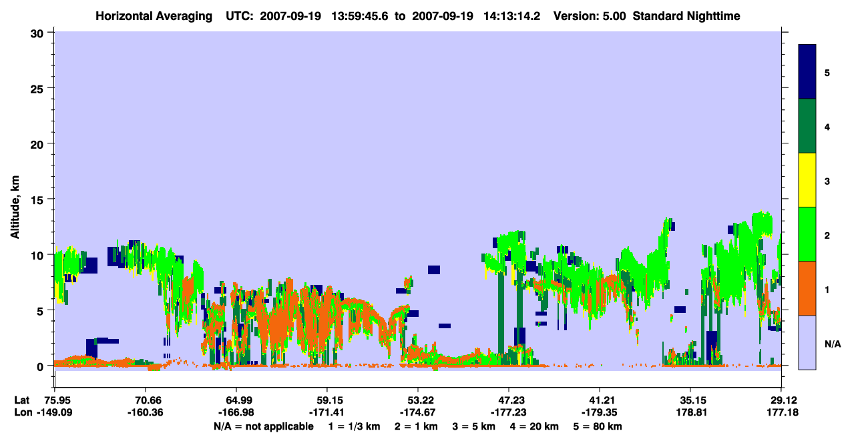This screenshot has height=445, width=868.
Task: Click latitude value 70.66
Action: (x=146, y=400)
